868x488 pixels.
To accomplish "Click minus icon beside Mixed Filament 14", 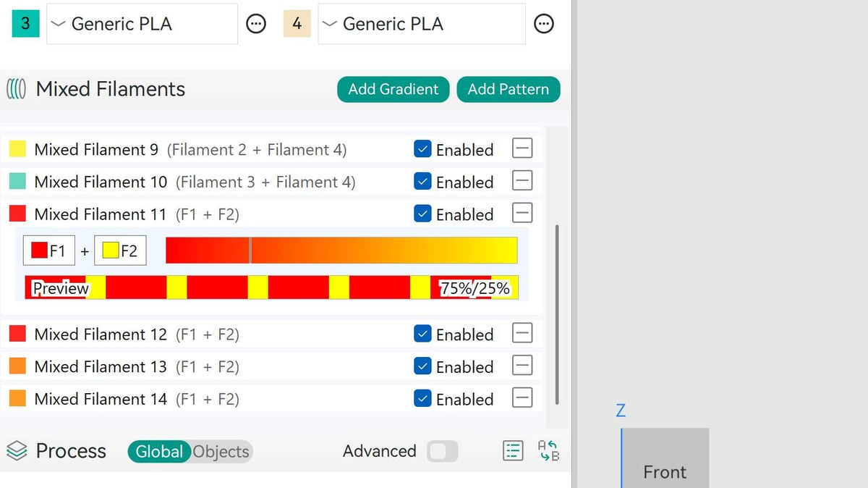I will click(x=522, y=398).
